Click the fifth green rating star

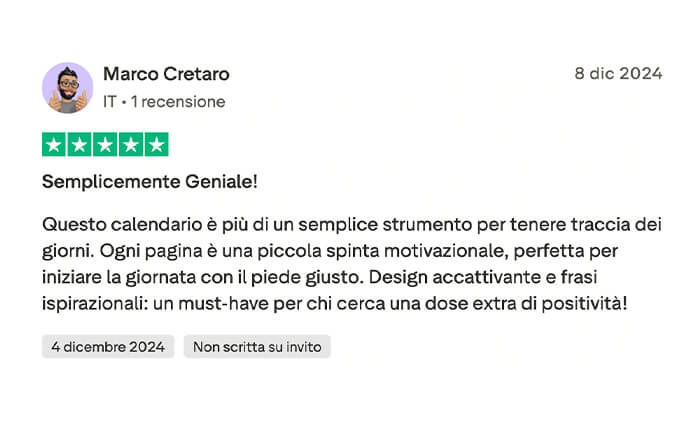pos(156,145)
